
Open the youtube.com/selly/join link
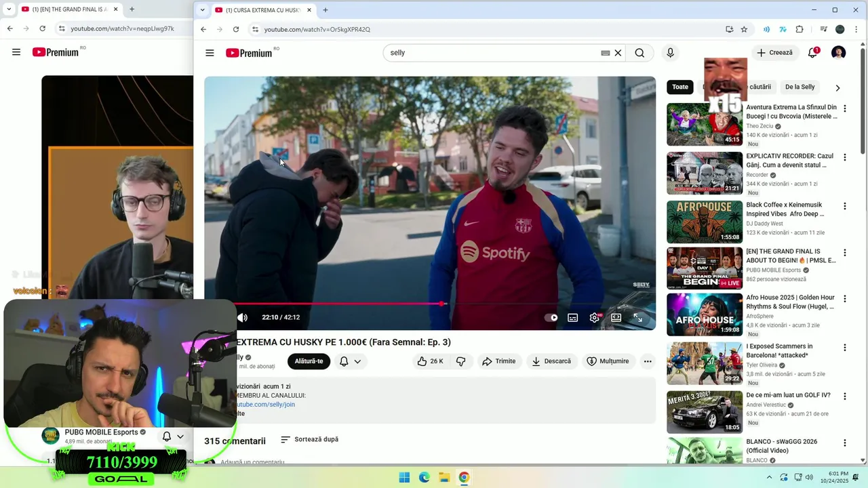265,405
